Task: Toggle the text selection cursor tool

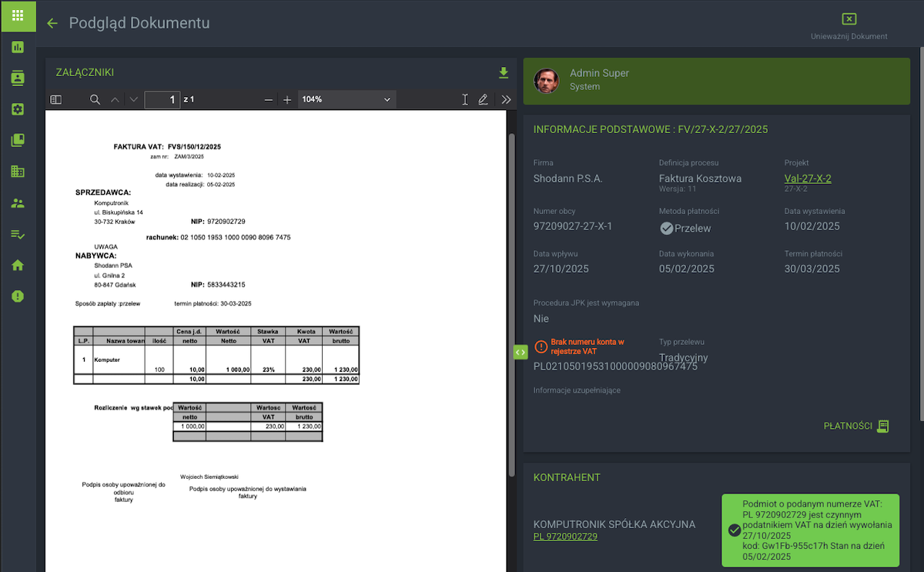Action: click(464, 99)
